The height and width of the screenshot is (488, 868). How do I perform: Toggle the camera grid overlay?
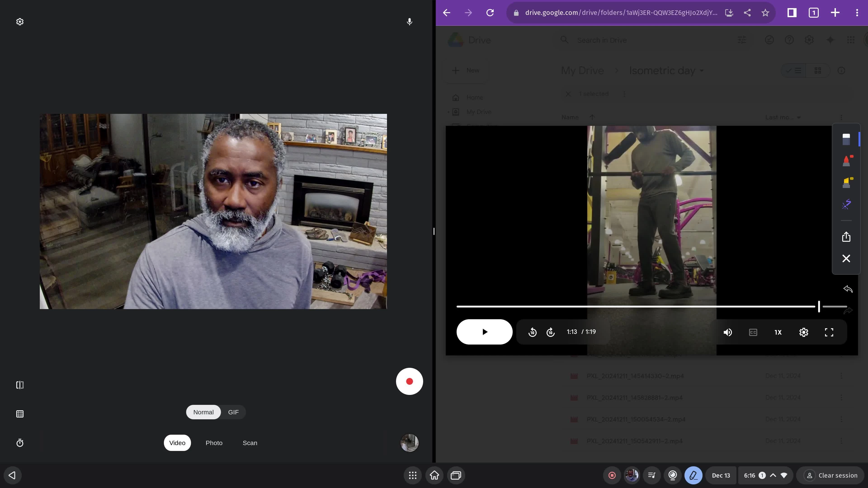click(20, 414)
